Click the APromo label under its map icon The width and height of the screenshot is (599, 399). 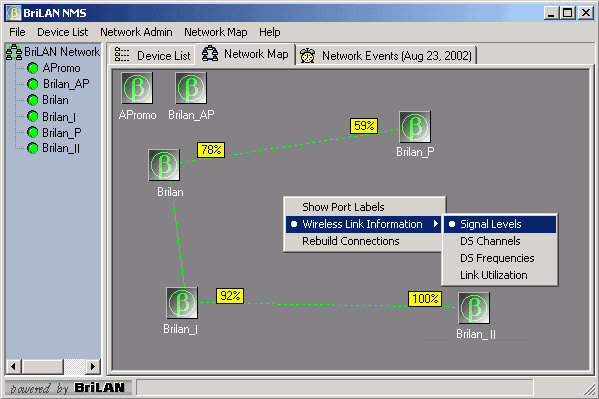(137, 115)
